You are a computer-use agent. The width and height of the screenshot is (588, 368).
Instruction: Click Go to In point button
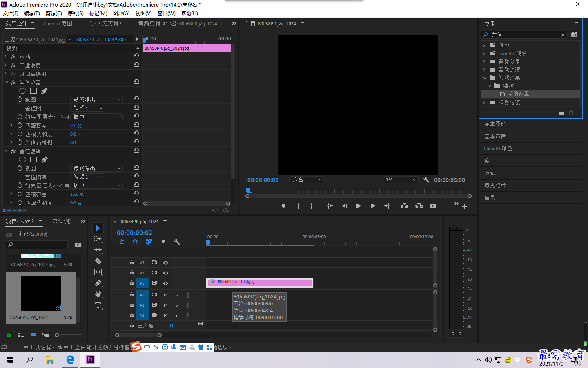point(330,206)
